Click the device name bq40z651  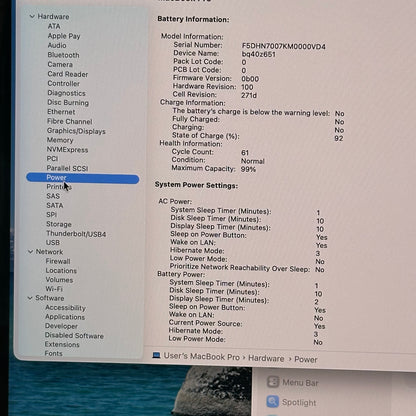click(x=259, y=54)
